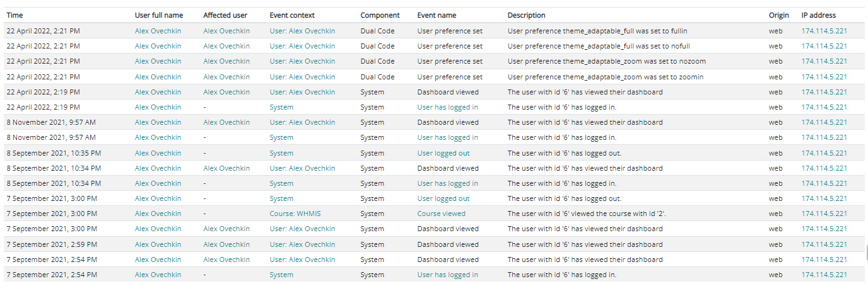Open affected user in 22 April Dashboard viewed row
The height and width of the screenshot is (291, 868).
click(226, 92)
